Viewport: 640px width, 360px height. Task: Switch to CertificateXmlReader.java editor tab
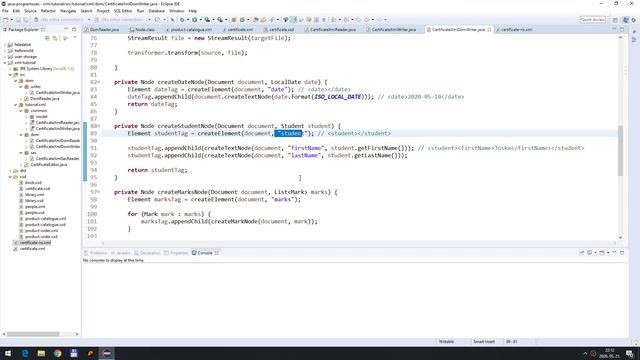point(330,29)
